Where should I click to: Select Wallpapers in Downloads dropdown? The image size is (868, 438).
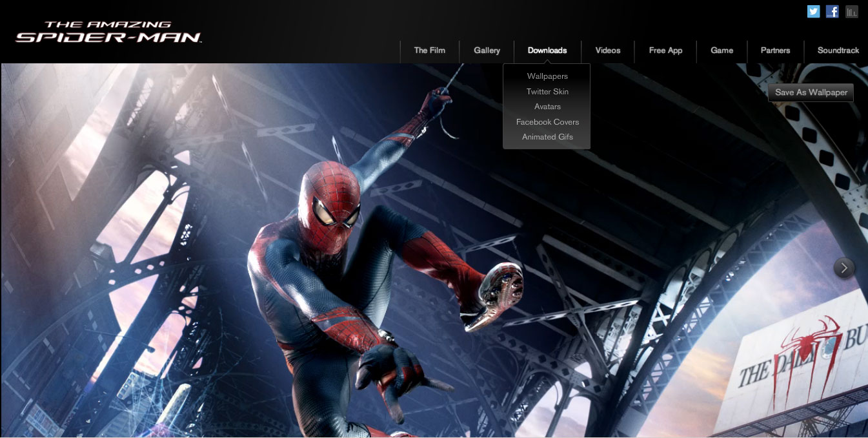click(x=547, y=76)
